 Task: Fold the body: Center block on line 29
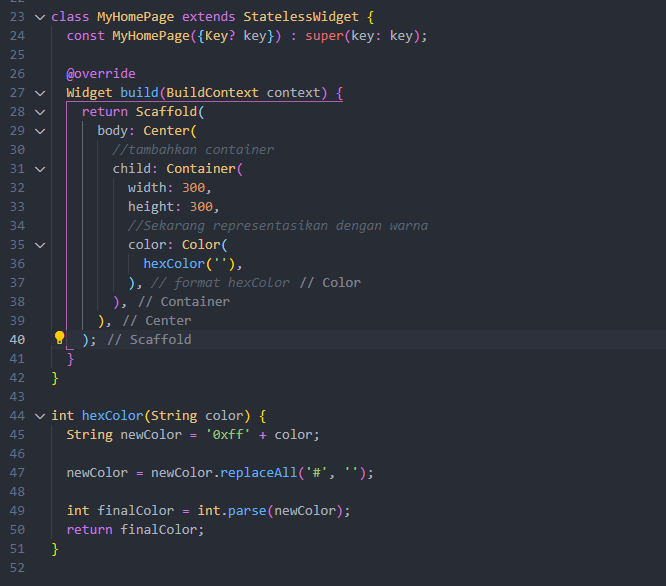[x=40, y=131]
